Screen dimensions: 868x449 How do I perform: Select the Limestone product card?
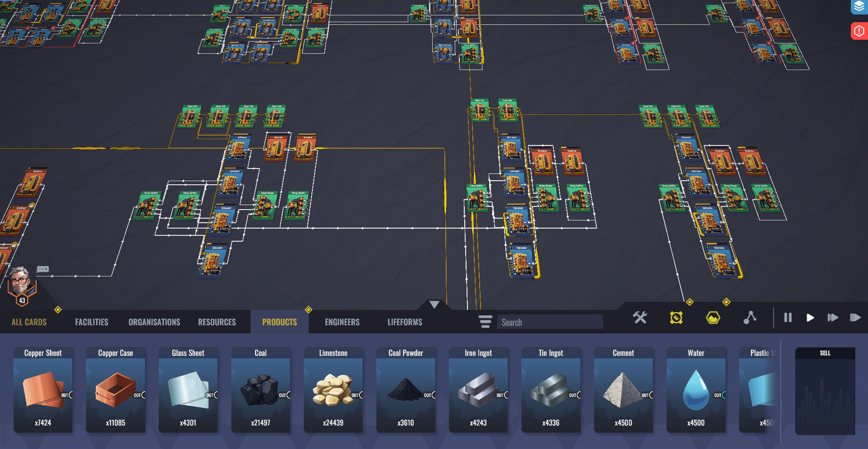[333, 389]
